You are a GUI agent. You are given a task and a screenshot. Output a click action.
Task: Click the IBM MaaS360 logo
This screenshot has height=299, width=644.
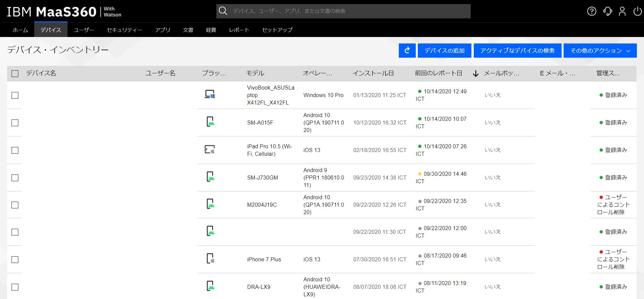[64, 12]
